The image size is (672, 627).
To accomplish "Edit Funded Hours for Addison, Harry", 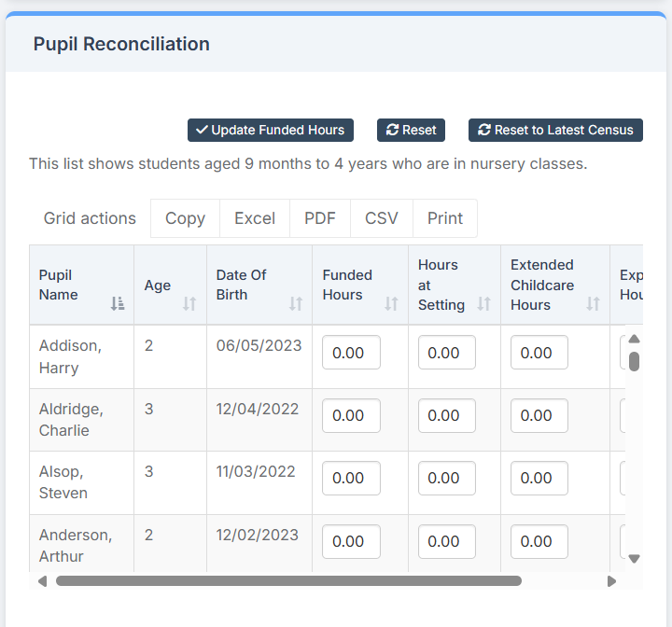I will coord(351,353).
